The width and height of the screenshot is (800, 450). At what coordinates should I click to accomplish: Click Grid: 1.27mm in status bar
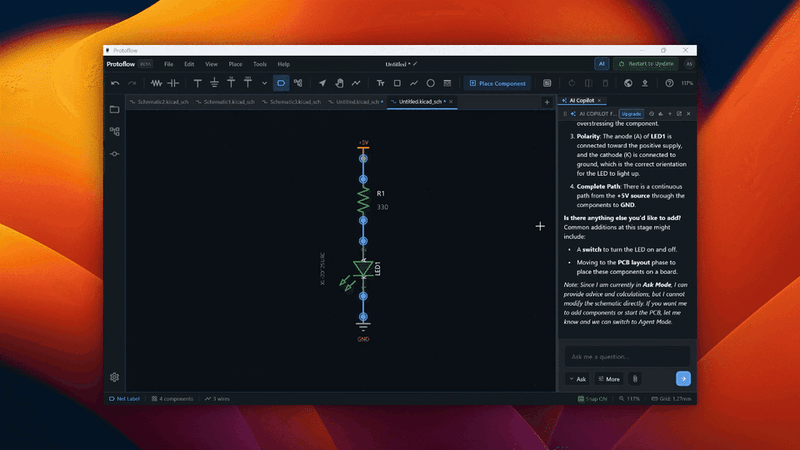coord(671,399)
